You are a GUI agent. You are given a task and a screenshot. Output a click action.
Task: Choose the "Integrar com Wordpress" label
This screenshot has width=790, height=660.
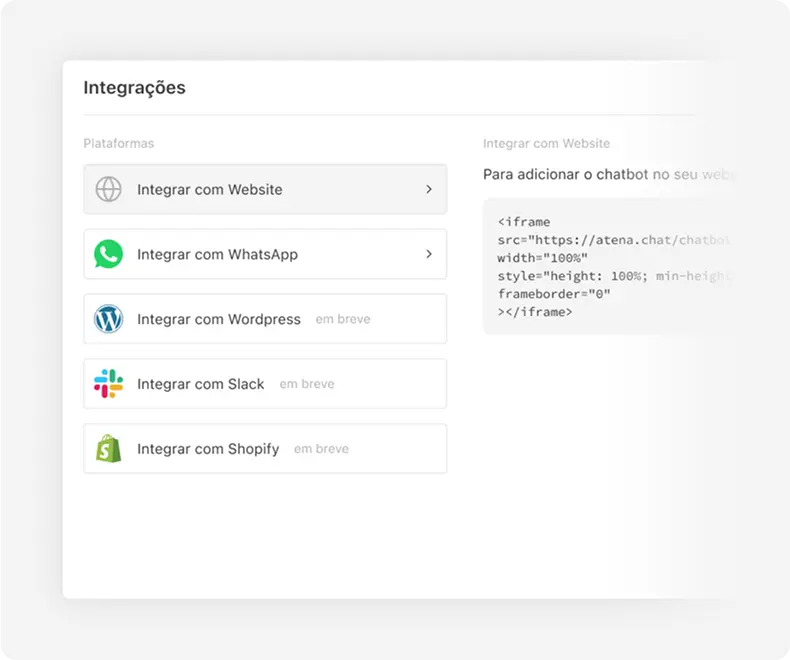click(x=219, y=319)
